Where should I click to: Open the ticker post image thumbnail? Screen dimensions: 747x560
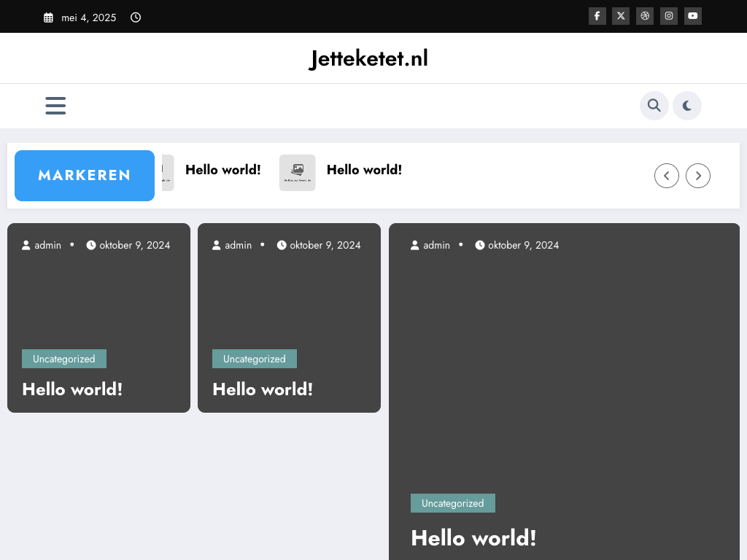[298, 173]
